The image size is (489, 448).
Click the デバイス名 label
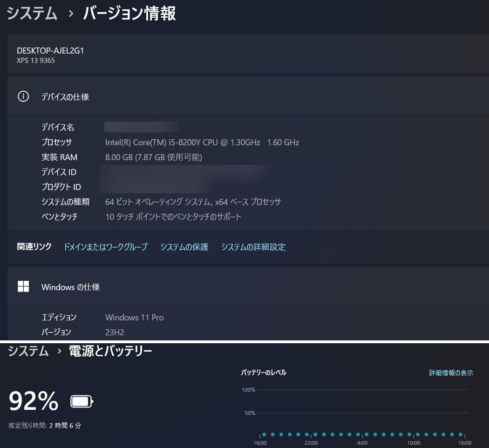(58, 127)
